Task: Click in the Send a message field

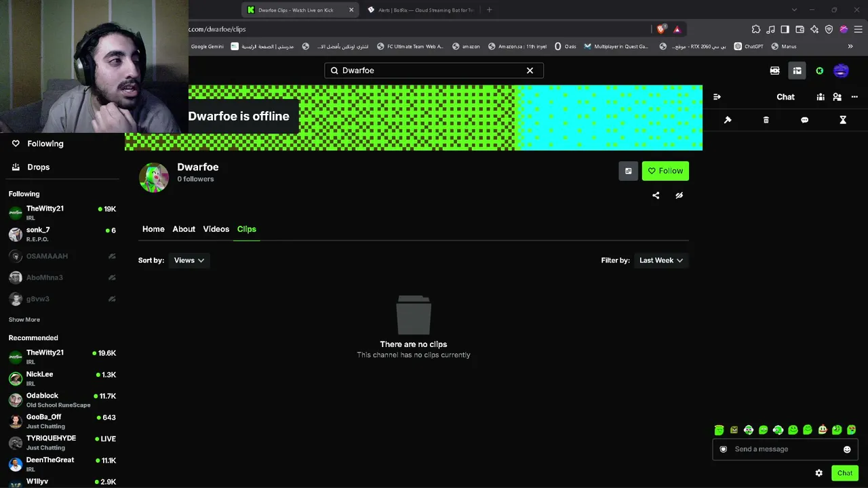Action: point(785,449)
